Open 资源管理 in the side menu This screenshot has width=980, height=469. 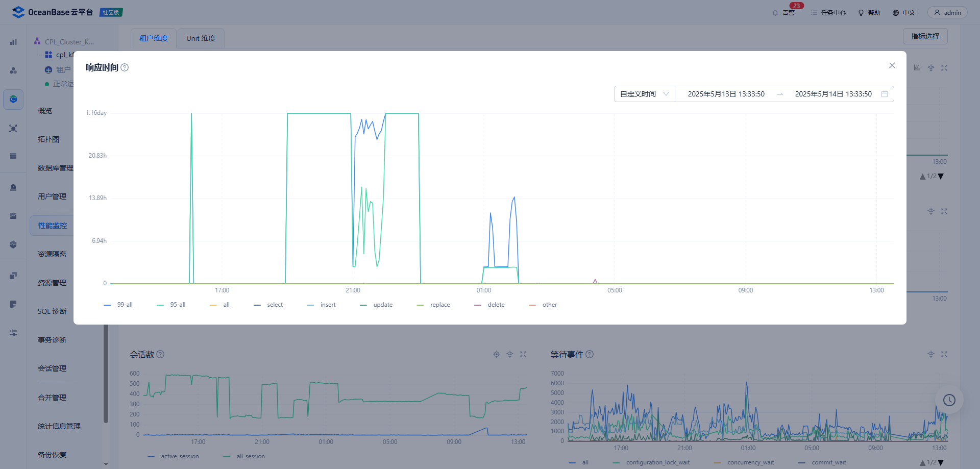click(x=52, y=283)
